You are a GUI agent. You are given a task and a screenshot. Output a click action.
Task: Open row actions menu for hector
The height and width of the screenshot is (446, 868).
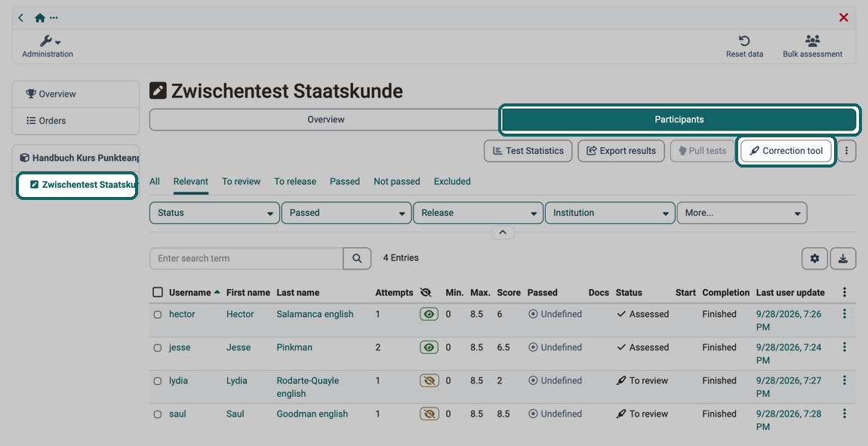pyautogui.click(x=844, y=314)
